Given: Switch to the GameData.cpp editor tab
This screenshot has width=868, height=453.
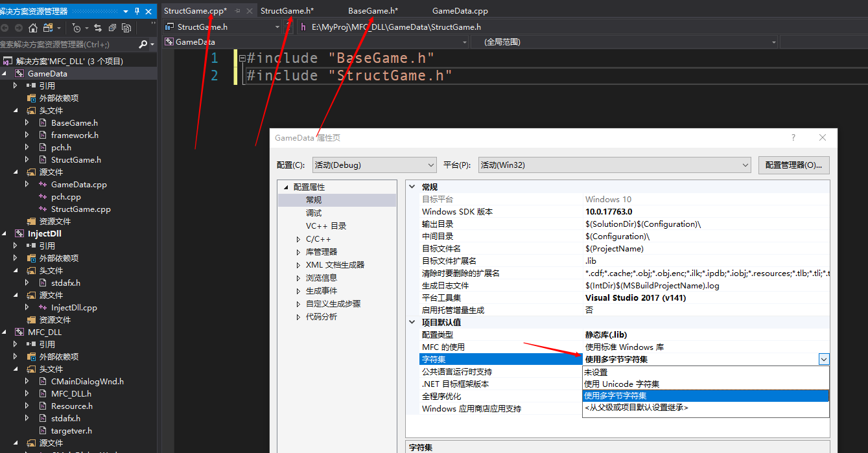Looking at the screenshot, I should pyautogui.click(x=460, y=11).
